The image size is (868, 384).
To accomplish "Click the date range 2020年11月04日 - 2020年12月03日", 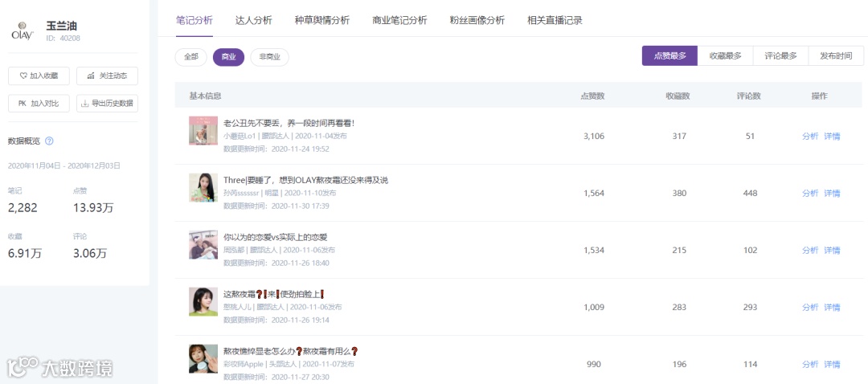I will click(64, 165).
